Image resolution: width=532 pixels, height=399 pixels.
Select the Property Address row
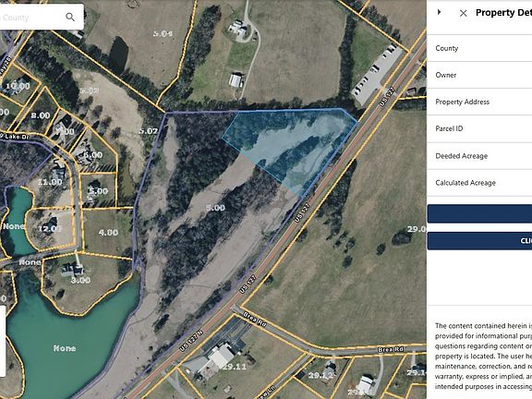coord(479,102)
